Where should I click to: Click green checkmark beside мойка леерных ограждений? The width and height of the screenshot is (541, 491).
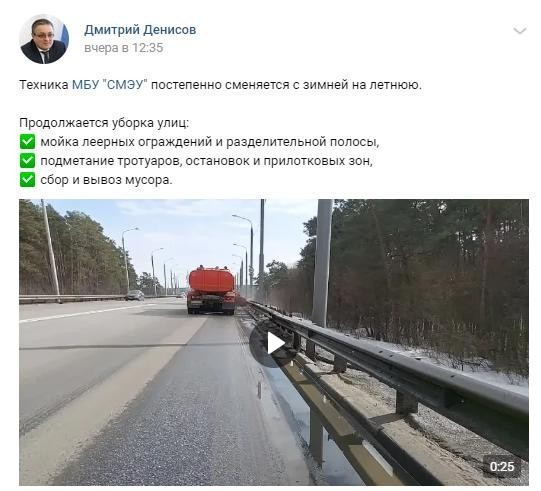27,141
